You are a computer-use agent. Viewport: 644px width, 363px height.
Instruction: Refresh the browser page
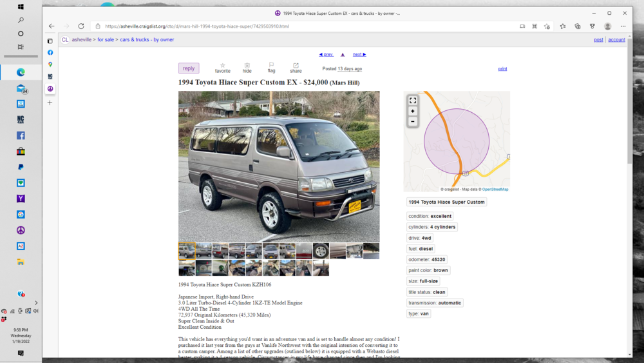coord(81,26)
